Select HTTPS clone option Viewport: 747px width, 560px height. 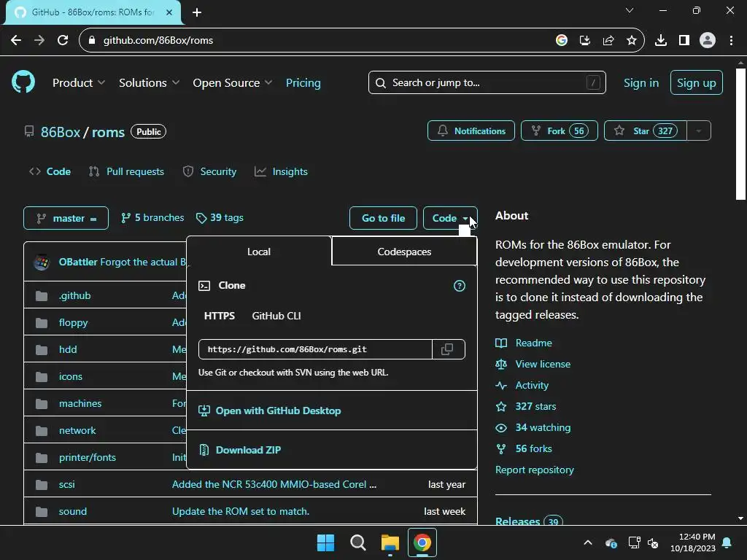(219, 316)
